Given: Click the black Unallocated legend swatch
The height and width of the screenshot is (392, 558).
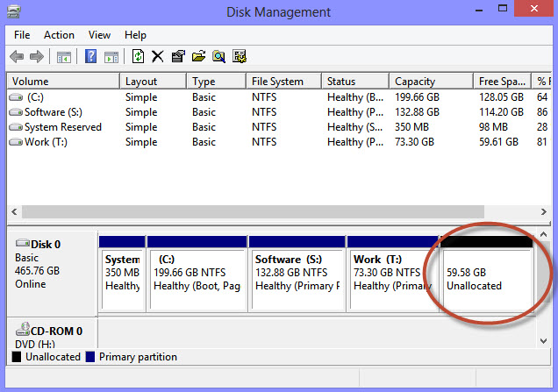Looking at the screenshot, I should coord(17,357).
